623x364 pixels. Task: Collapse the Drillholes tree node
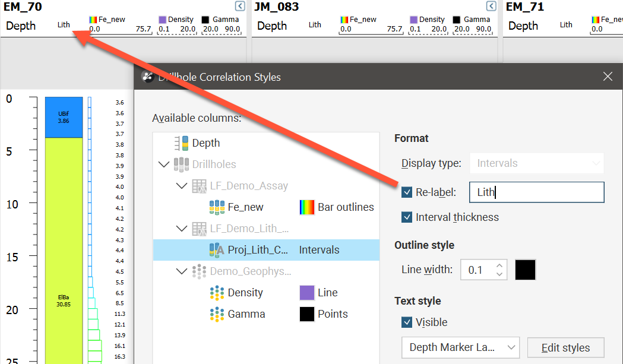coord(164,164)
